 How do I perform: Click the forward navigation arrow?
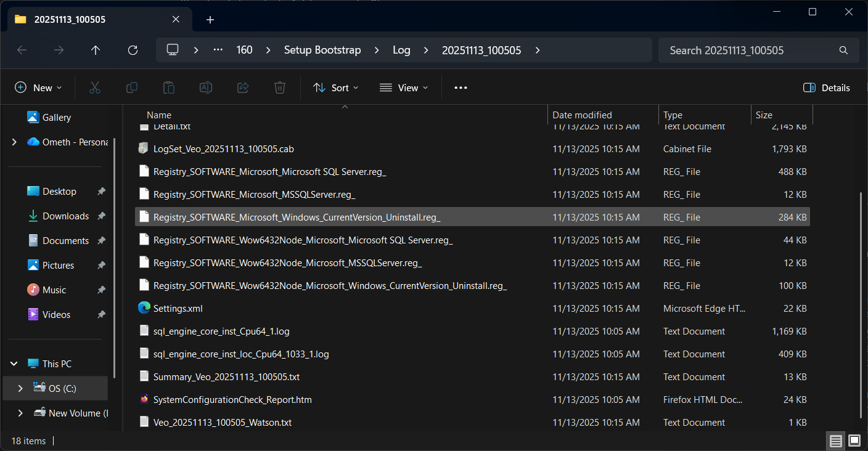59,50
